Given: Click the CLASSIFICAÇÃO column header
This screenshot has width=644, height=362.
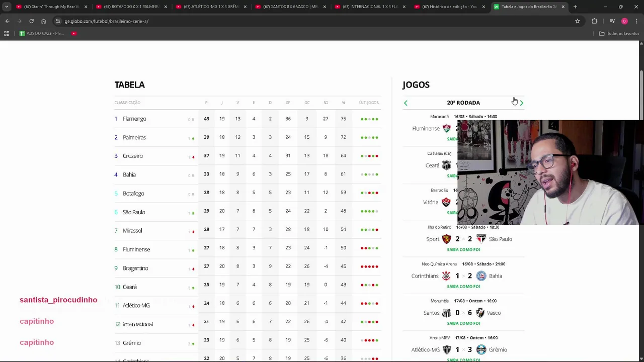Looking at the screenshot, I should (127, 103).
